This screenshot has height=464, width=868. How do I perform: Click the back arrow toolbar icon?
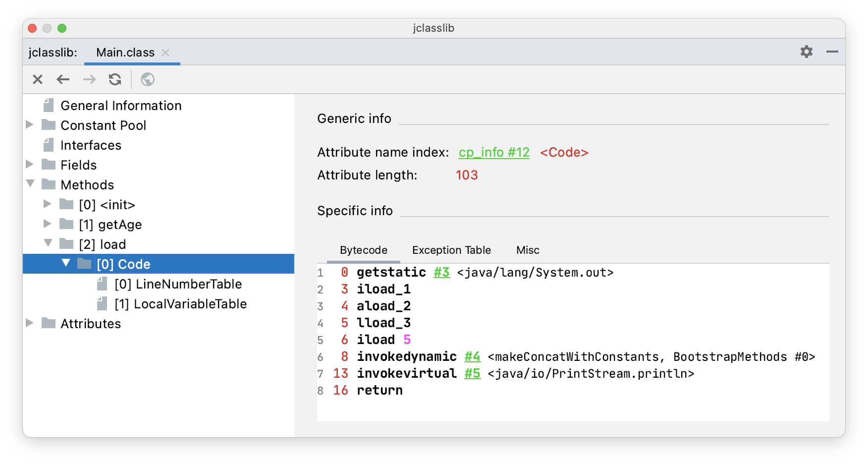(63, 79)
